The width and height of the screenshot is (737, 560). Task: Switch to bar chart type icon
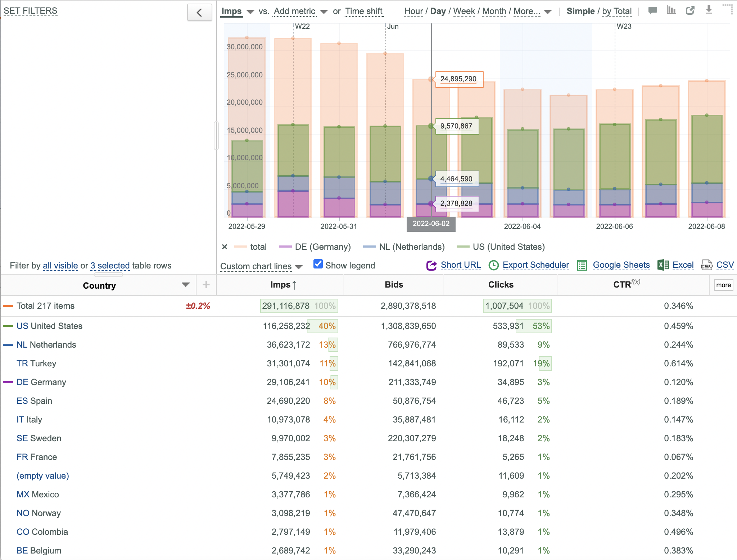(x=671, y=10)
